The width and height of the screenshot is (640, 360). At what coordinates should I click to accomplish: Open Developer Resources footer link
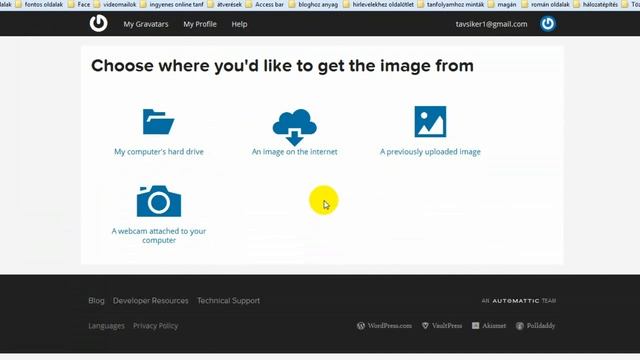(151, 301)
